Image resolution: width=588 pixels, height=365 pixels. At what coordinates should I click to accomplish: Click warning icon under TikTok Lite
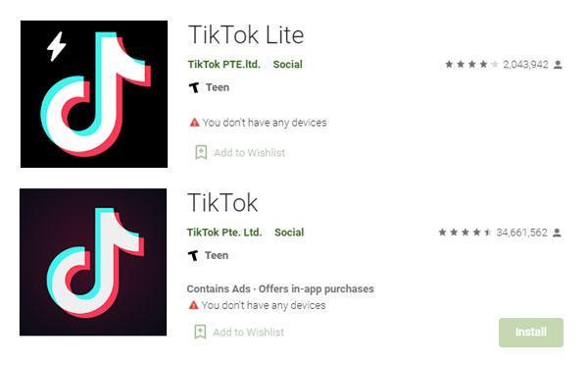(194, 123)
